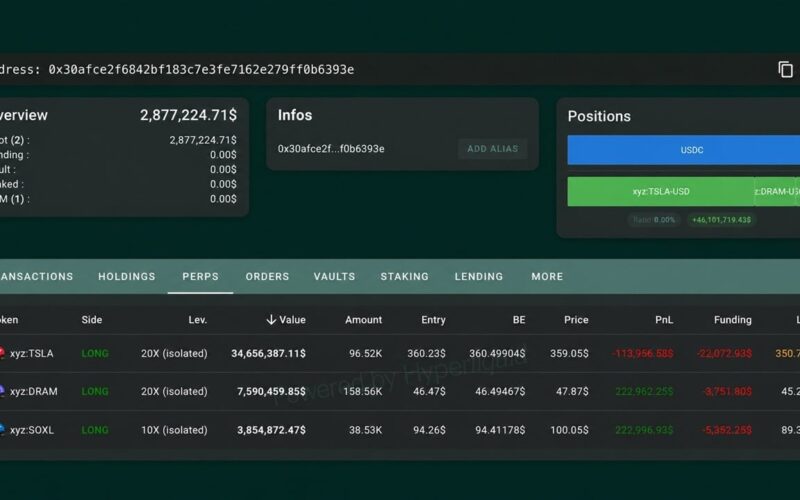
Task: Expand the More tab menu
Action: (x=547, y=277)
